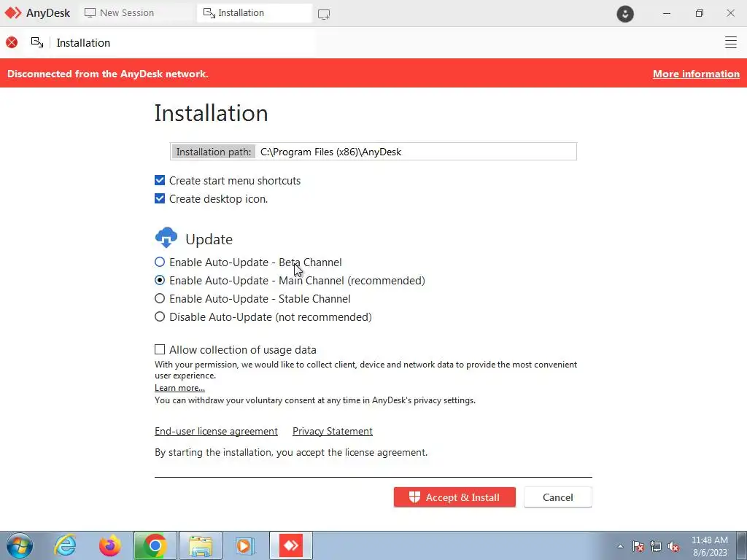Viewport: 747px width, 560px height.
Task: Open File Explorer from the taskbar
Action: tap(201, 545)
